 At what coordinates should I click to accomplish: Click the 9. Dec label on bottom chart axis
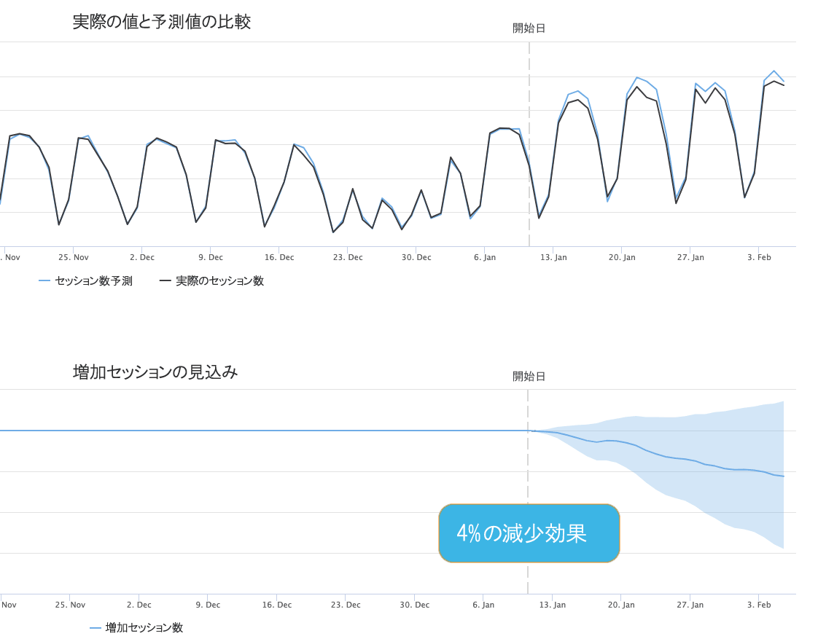tap(209, 605)
